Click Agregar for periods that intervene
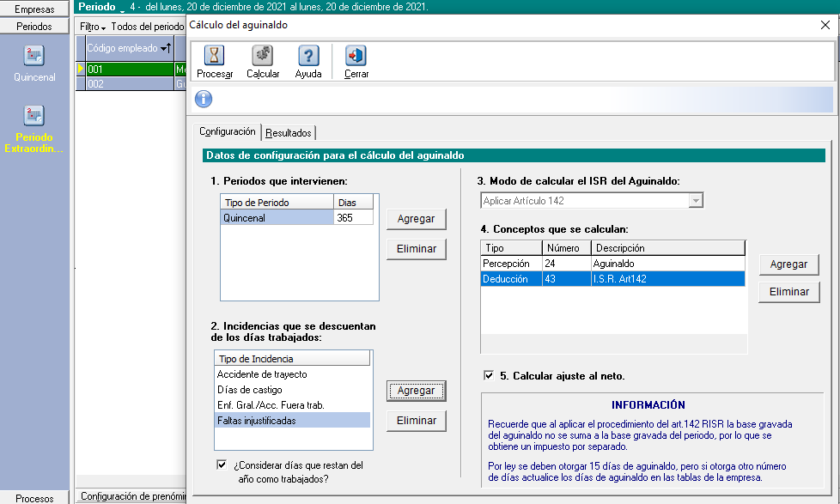This screenshot has width=840, height=504. tap(417, 219)
